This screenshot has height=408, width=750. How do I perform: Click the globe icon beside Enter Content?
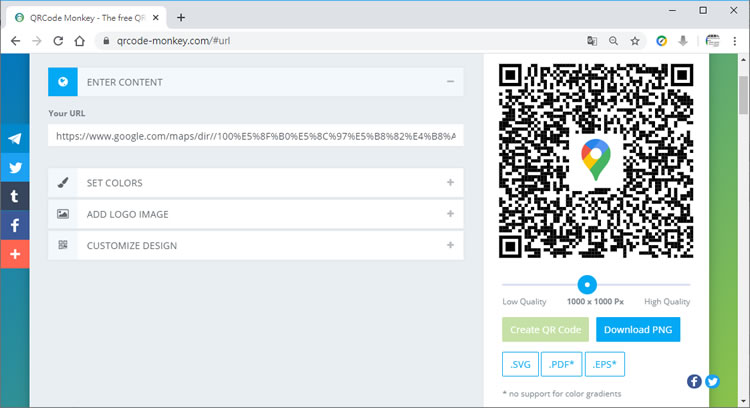pos(63,82)
